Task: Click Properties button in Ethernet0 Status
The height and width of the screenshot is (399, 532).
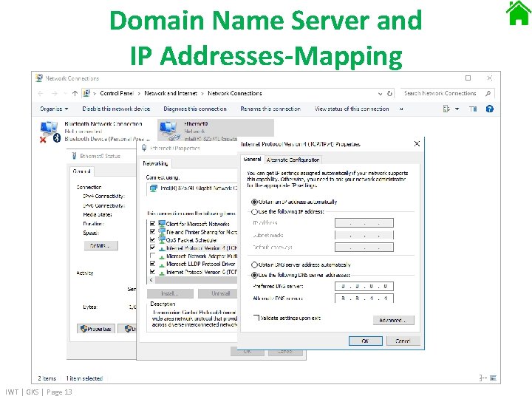Action: click(96, 329)
